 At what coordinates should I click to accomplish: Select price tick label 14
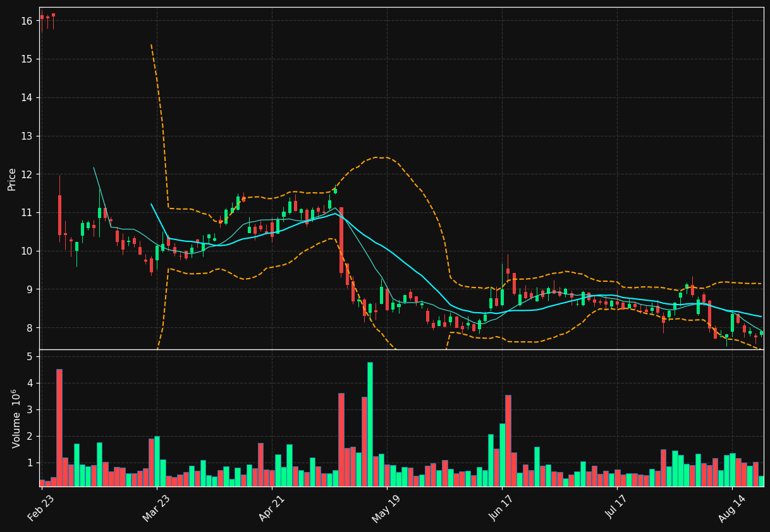(x=27, y=98)
